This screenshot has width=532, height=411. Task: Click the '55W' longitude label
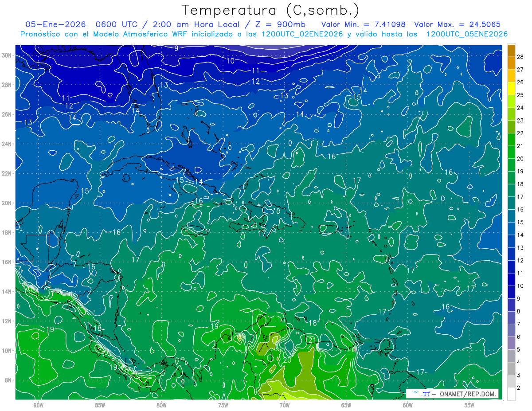click(469, 405)
